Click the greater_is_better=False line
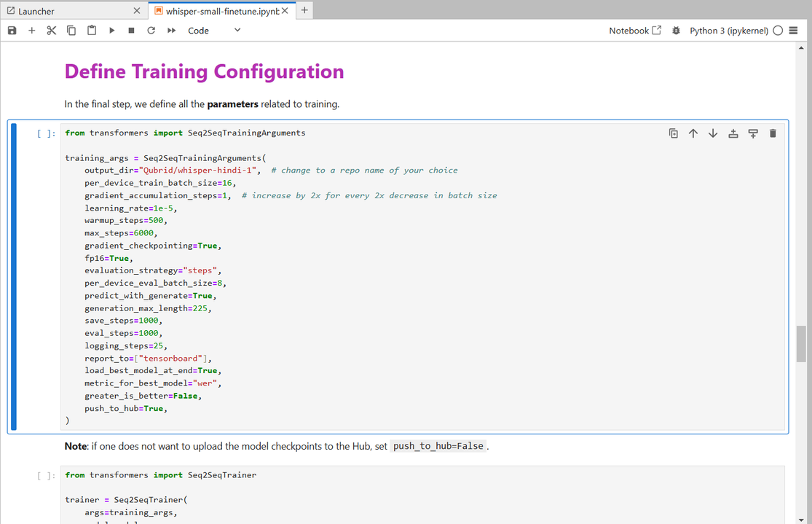 coord(143,396)
